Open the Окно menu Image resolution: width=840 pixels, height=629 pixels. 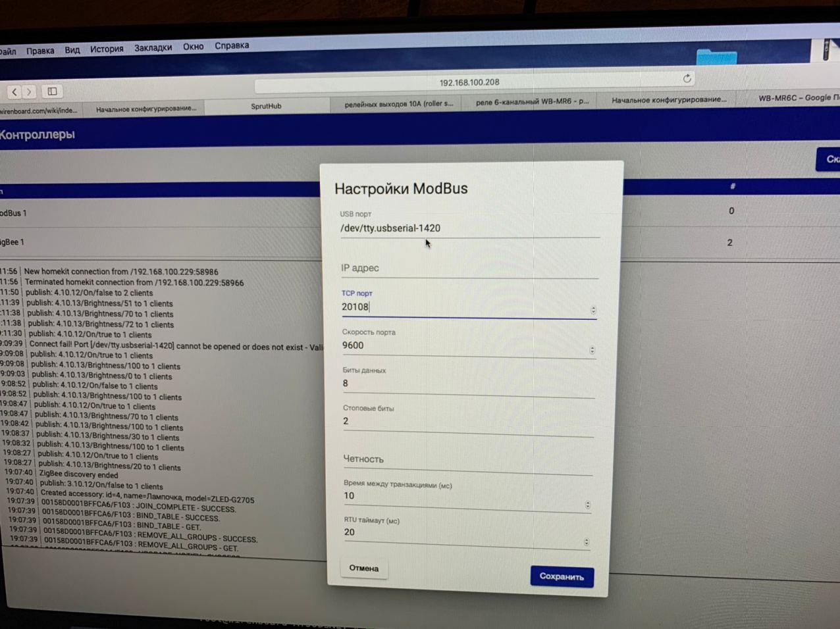point(193,47)
